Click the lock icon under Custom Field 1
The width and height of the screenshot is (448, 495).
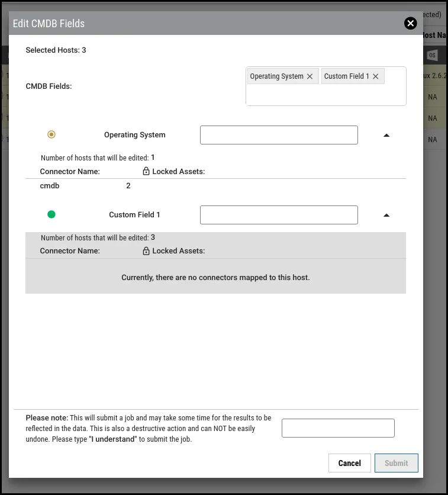146,250
